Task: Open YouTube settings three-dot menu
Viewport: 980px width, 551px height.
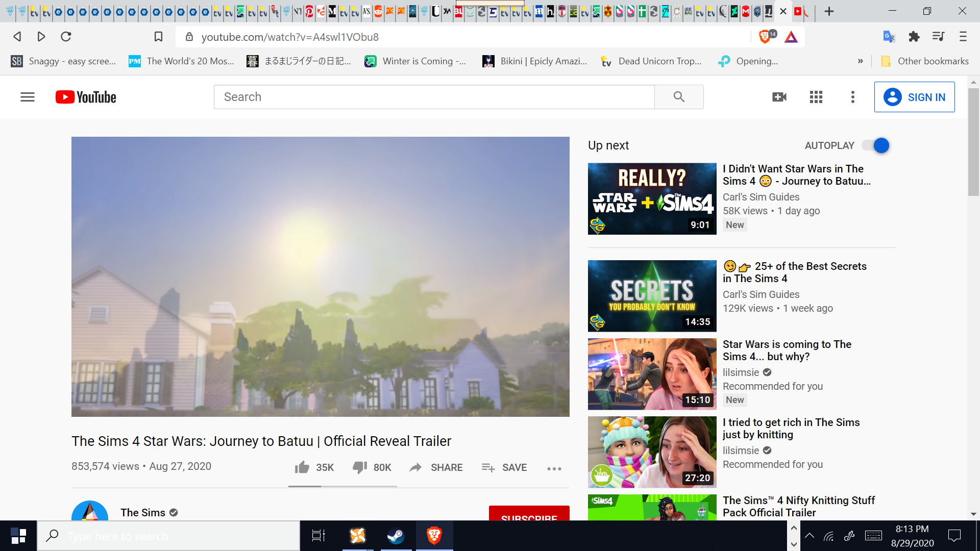Action: [x=852, y=97]
